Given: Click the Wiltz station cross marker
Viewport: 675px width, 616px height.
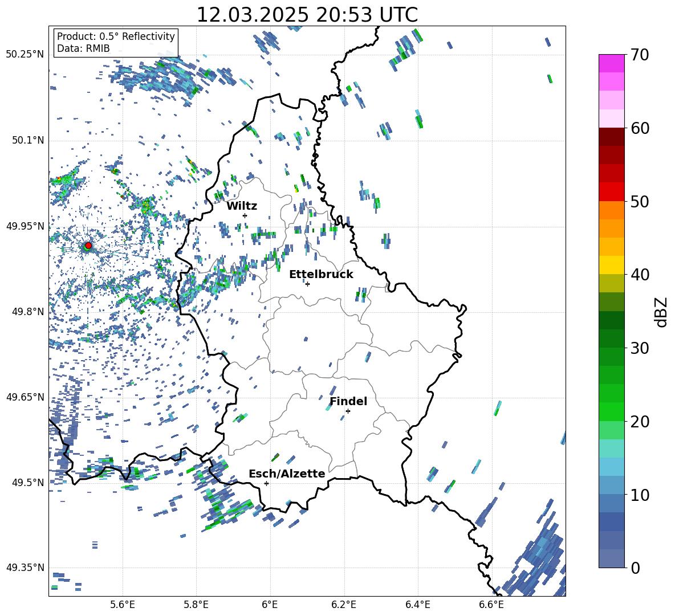Looking at the screenshot, I should click(245, 215).
